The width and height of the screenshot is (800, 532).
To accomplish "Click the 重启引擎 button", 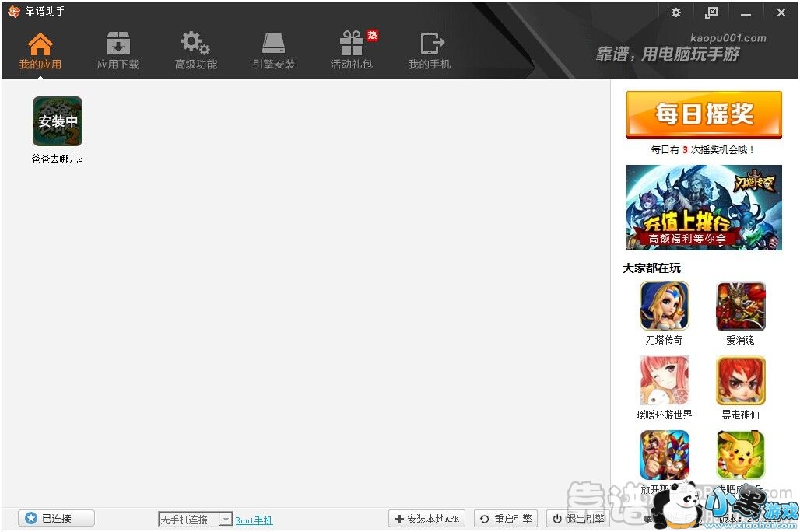I will (x=506, y=519).
